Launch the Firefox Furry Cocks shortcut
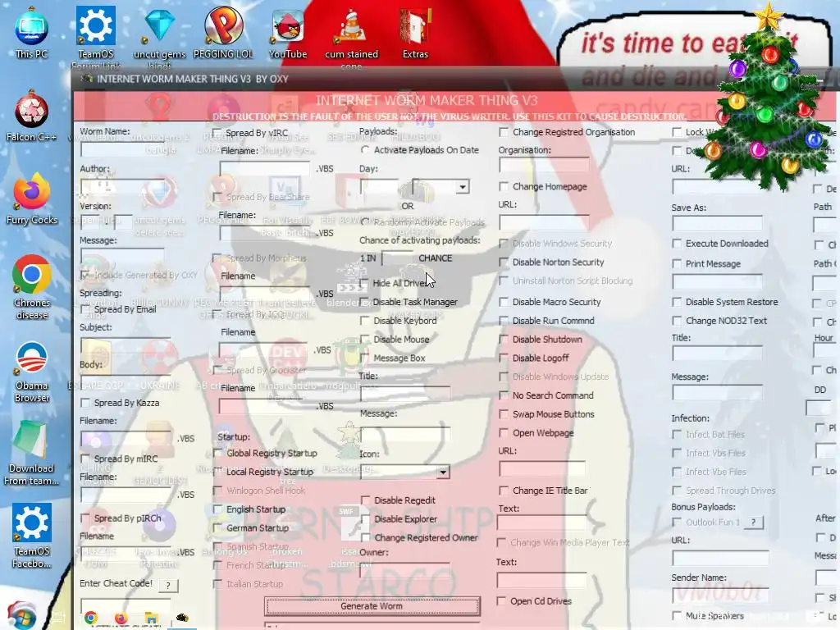This screenshot has width=840, height=630. pyautogui.click(x=32, y=199)
